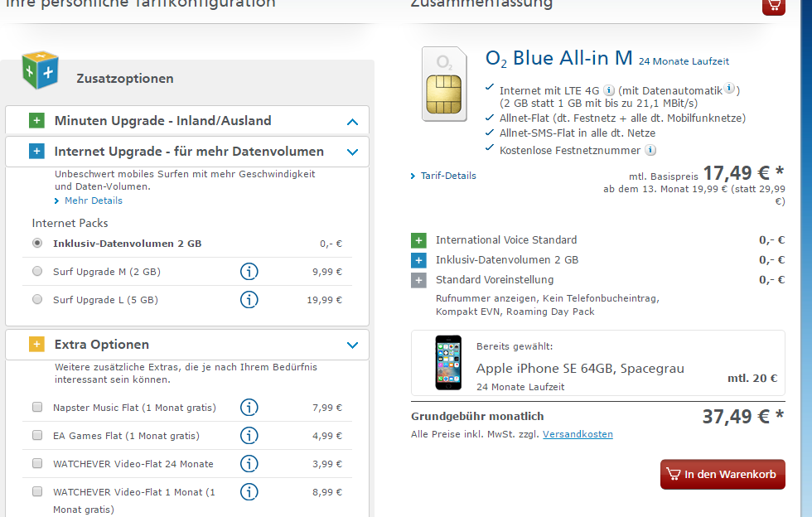This screenshot has width=812, height=517.
Task: Open info icon next to LTE 4G
Action: coord(609,90)
